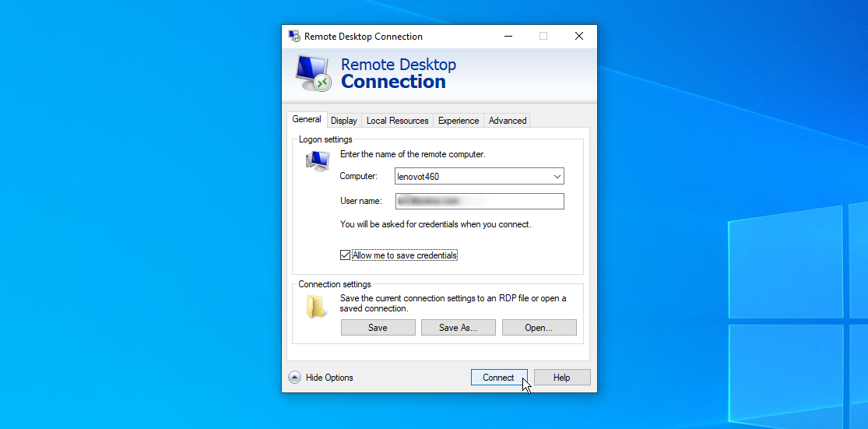Click the 'Logon settings' group heading
The height and width of the screenshot is (429, 868).
click(325, 139)
